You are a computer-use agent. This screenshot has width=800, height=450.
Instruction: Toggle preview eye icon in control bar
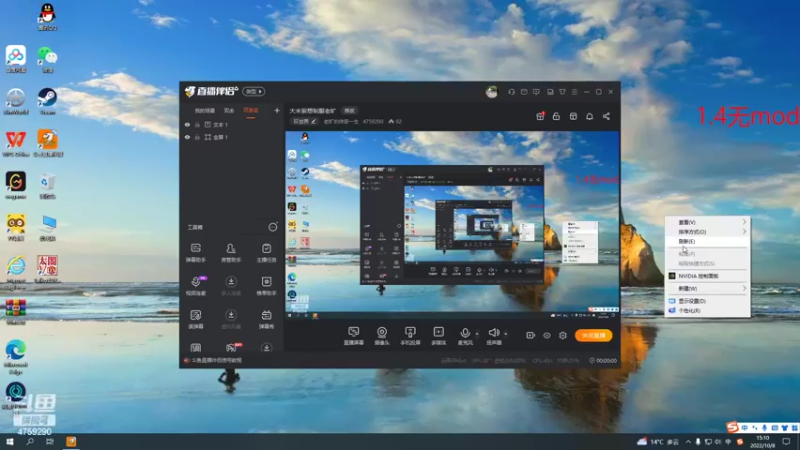[547, 335]
